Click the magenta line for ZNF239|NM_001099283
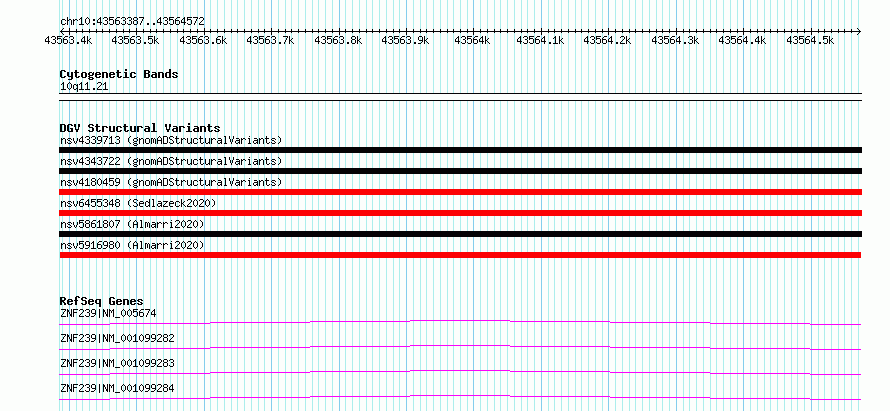This screenshot has width=890, height=411. (x=460, y=371)
